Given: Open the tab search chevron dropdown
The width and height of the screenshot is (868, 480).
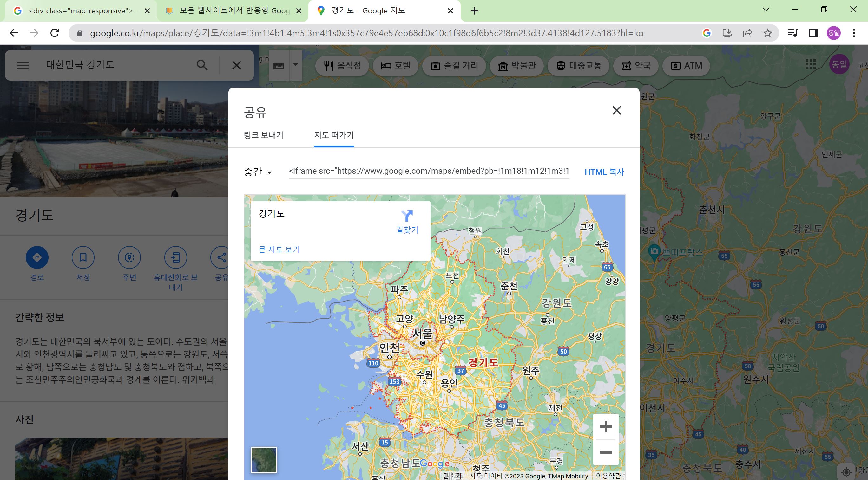Looking at the screenshot, I should tap(766, 10).
